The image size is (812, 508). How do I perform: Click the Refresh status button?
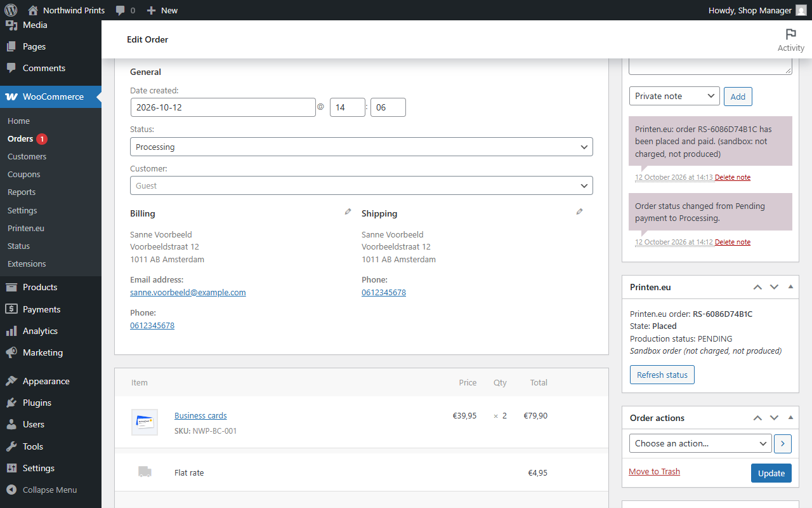point(662,375)
